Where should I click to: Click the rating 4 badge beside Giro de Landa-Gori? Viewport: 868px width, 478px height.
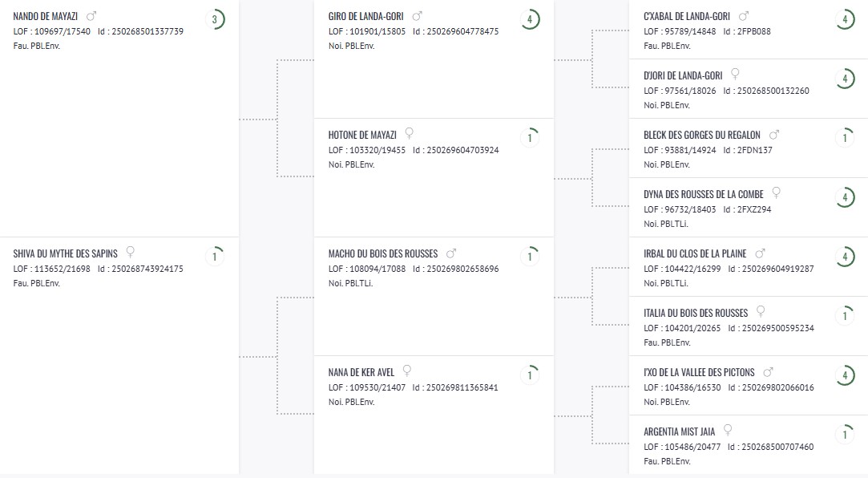tap(529, 20)
